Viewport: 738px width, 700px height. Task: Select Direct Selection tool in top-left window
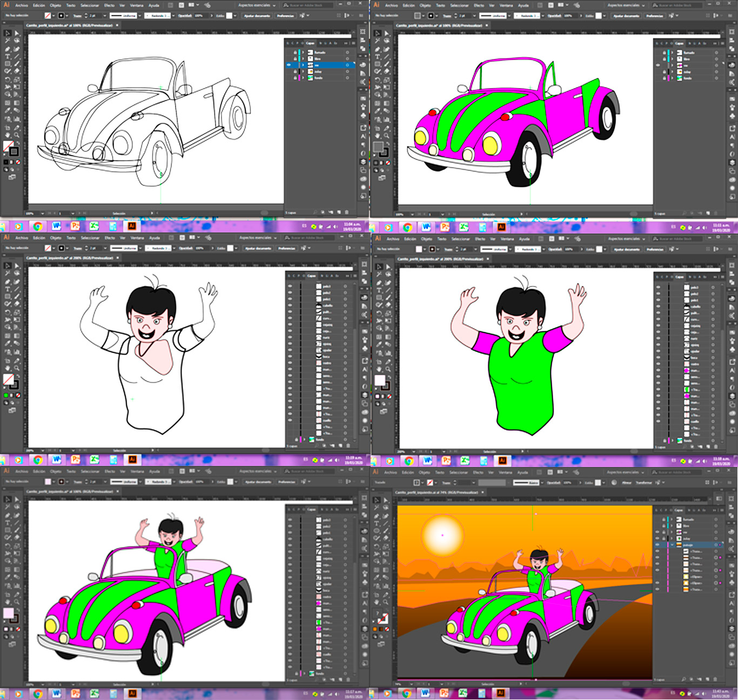tap(17, 34)
